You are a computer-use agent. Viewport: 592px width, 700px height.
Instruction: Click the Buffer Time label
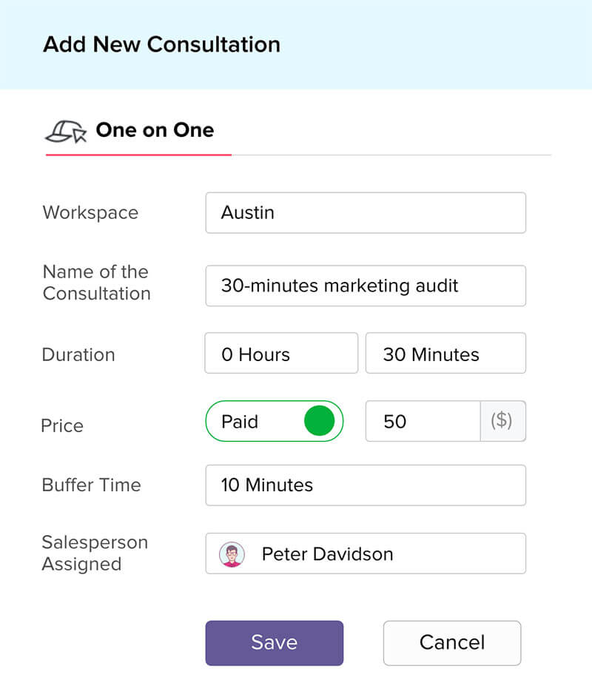tap(91, 485)
